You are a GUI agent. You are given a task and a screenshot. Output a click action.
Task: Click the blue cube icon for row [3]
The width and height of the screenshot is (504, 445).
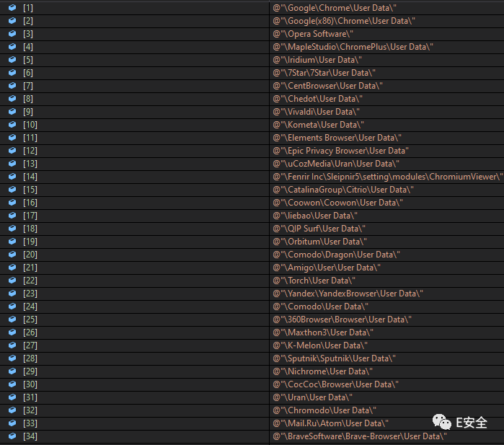[12, 34]
